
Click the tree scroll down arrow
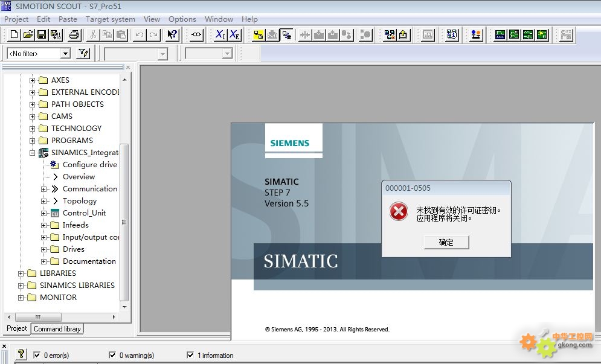coord(124,307)
